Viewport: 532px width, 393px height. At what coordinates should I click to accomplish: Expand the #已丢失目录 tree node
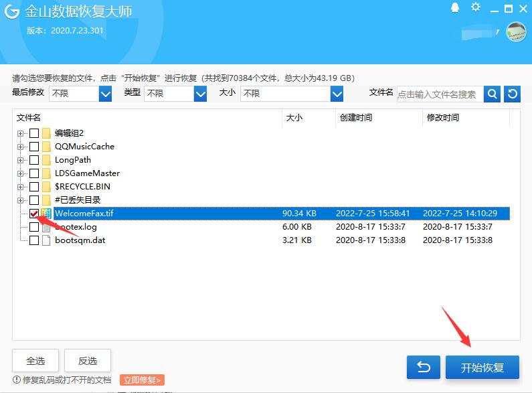pos(20,200)
